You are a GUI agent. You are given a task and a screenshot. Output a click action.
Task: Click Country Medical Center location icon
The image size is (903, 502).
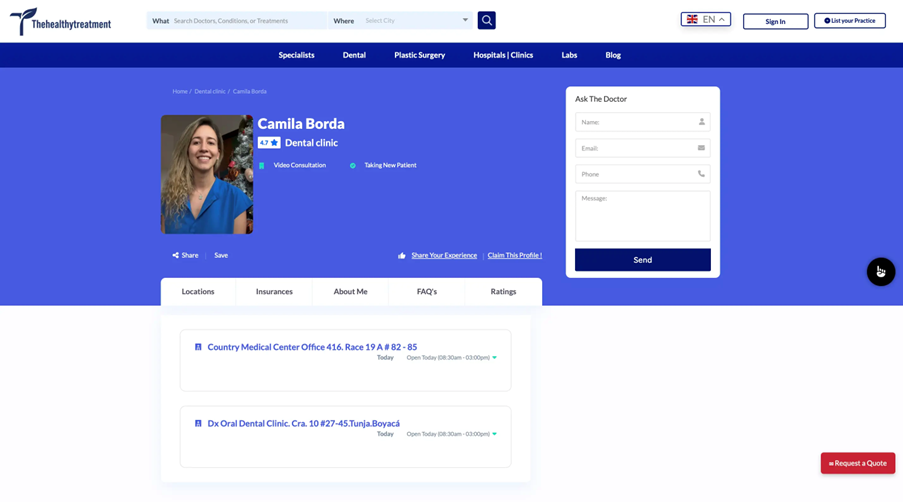(x=198, y=347)
